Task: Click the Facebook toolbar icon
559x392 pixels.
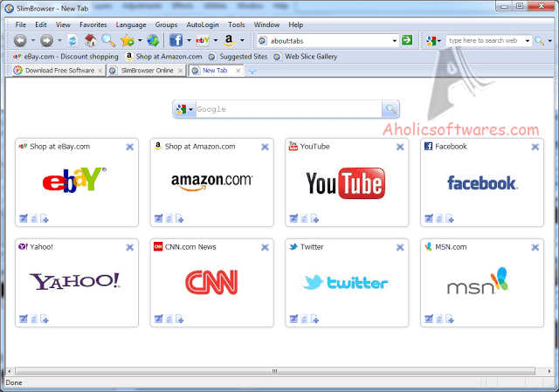Action: 176,40
